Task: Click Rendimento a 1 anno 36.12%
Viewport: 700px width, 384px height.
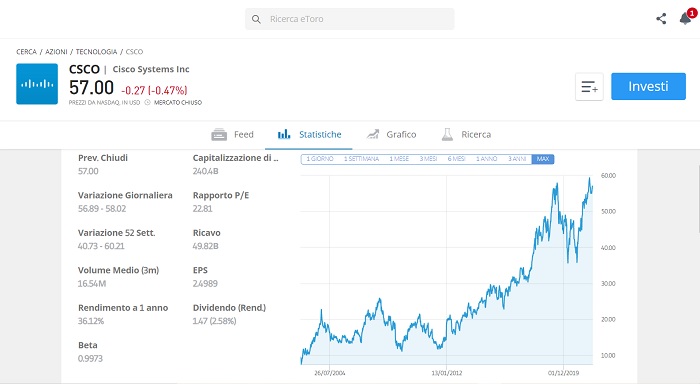Action: 91,321
